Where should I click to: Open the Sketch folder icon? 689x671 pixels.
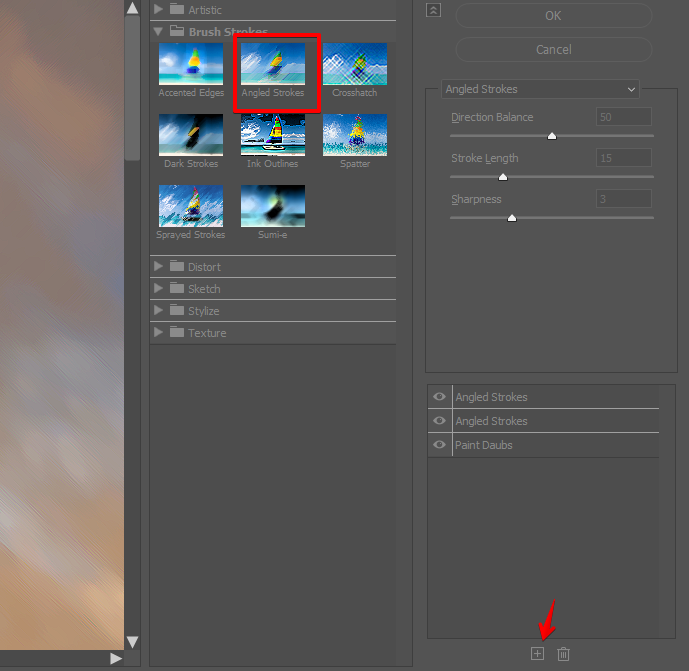pos(177,288)
